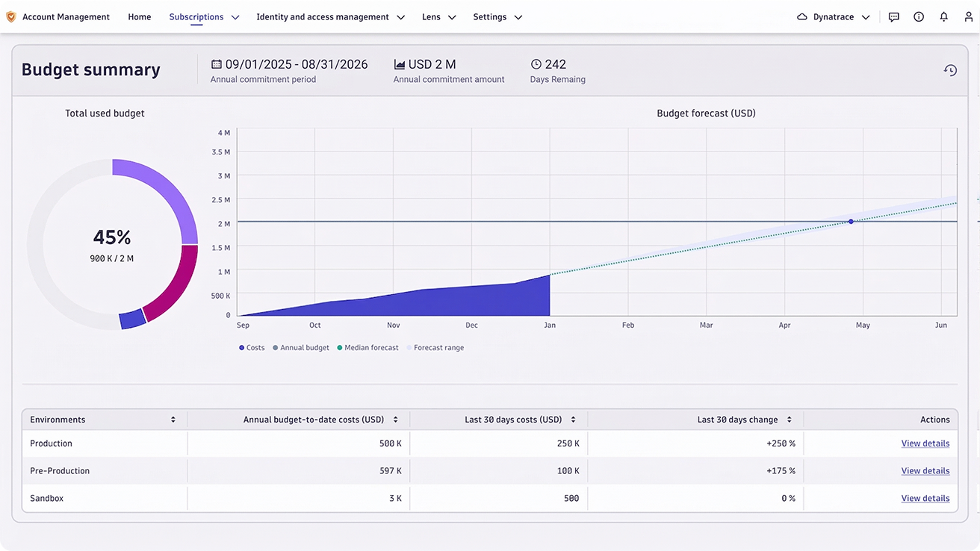Toggle the Forecast range legend series
The width and height of the screenshot is (980, 551).
click(x=435, y=348)
